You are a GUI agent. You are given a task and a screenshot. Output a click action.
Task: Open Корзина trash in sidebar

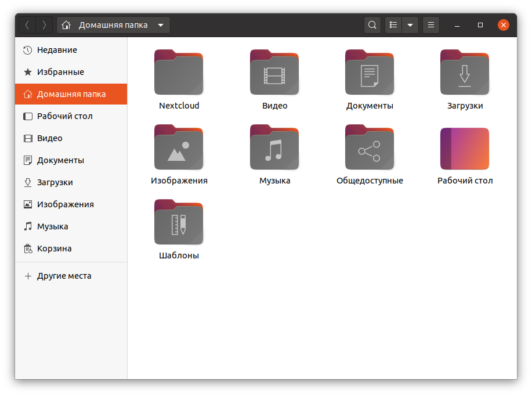pos(71,249)
